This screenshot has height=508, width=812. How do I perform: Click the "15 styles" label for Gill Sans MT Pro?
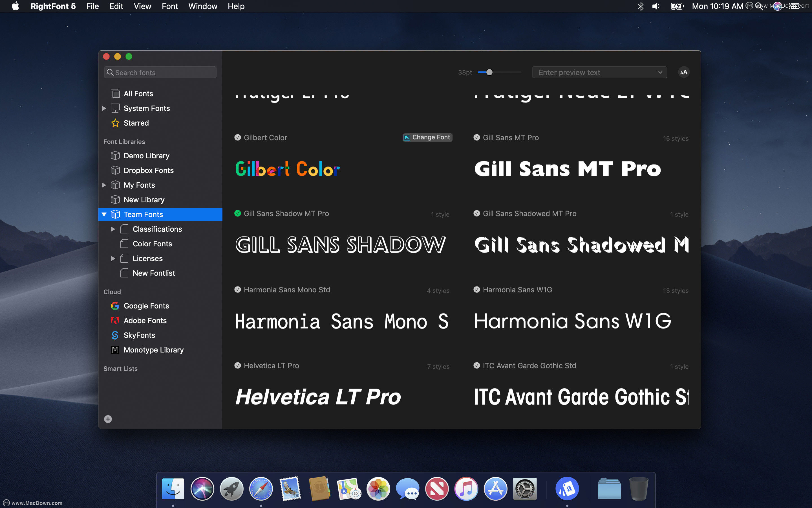point(676,138)
